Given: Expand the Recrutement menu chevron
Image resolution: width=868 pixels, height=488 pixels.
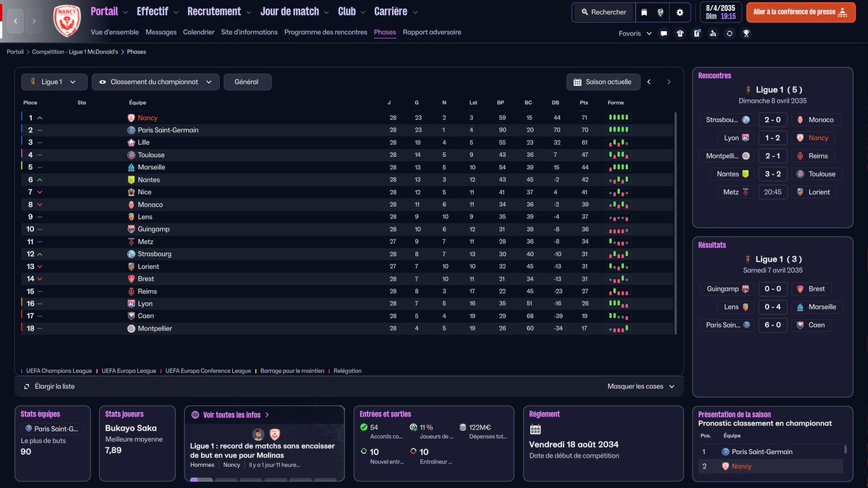Looking at the screenshot, I should coord(250,12).
